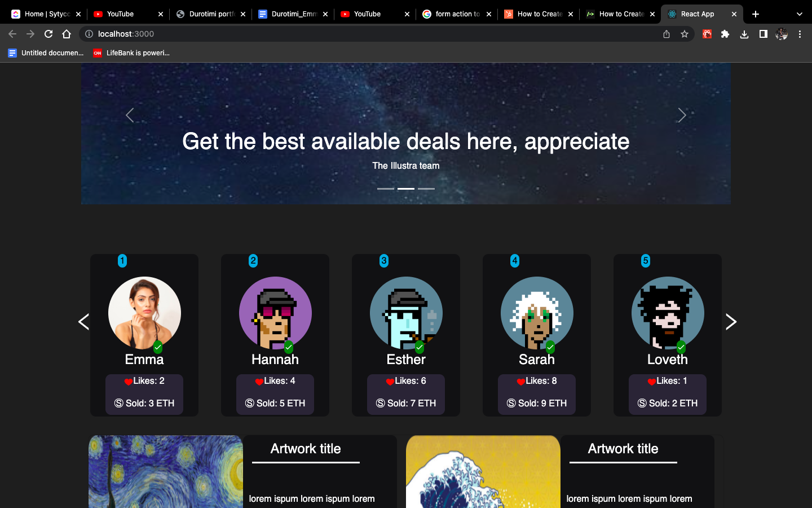The width and height of the screenshot is (812, 508).
Task: Open the LifeBank bookmark
Action: 131,53
